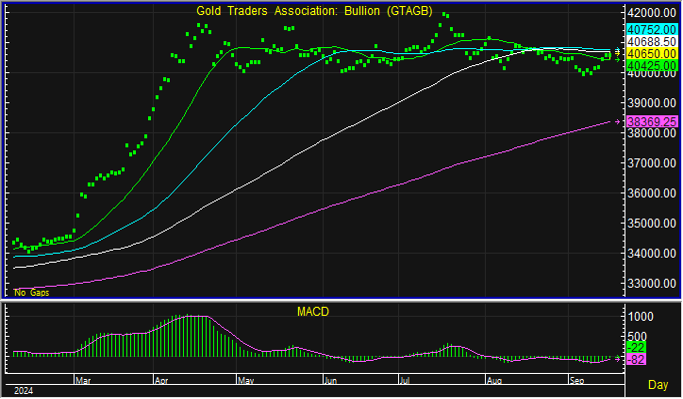Click the 36000.00 price axis label
The width and height of the screenshot is (683, 399).
click(x=652, y=193)
